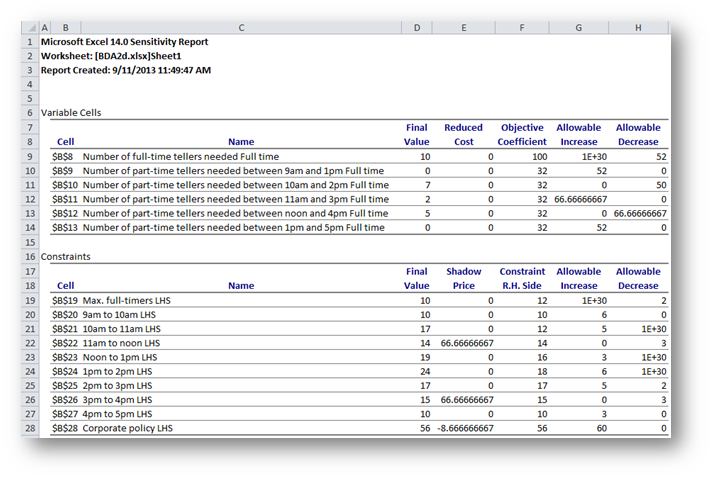Viewport: 713px width, 480px height.
Task: Click the 'Objective Coefficient' column heading
Action: pyautogui.click(x=522, y=135)
